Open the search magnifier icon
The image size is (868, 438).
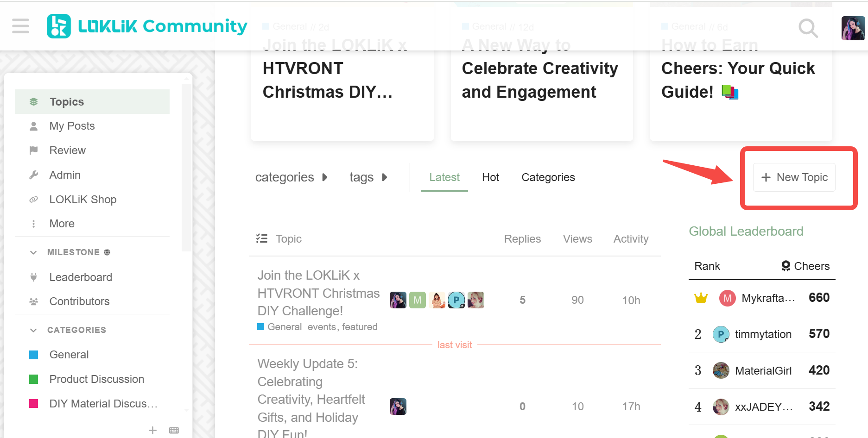[808, 28]
